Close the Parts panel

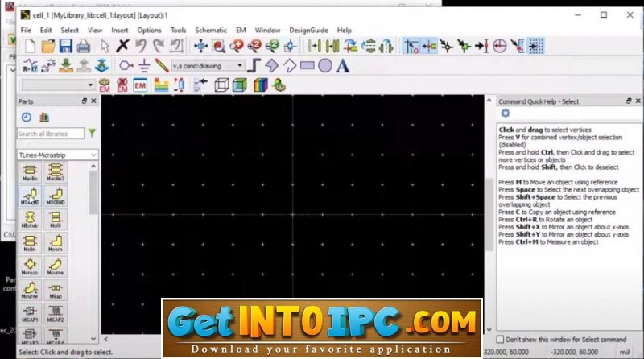click(x=93, y=101)
